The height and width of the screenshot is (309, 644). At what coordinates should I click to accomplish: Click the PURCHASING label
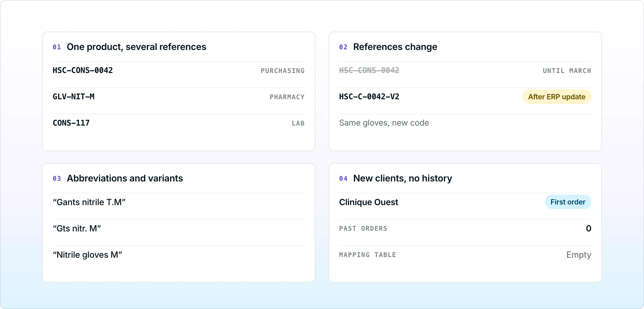[x=283, y=71]
